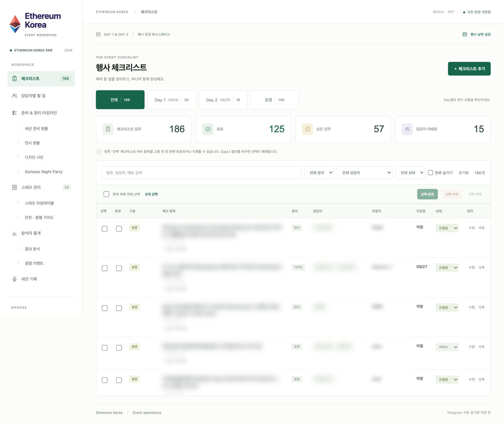The height and width of the screenshot is (424, 504).
Task: Open 참석자 통계 bar chart icon
Action: [14, 233]
